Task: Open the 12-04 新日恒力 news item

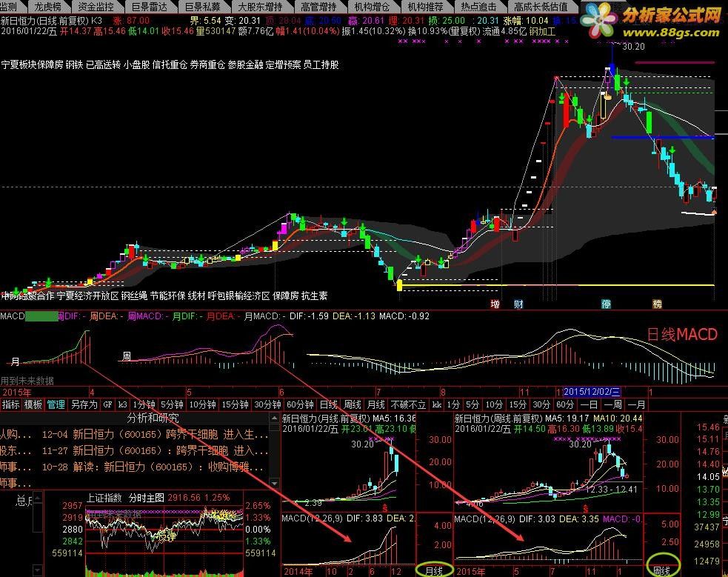Action: pos(155,434)
